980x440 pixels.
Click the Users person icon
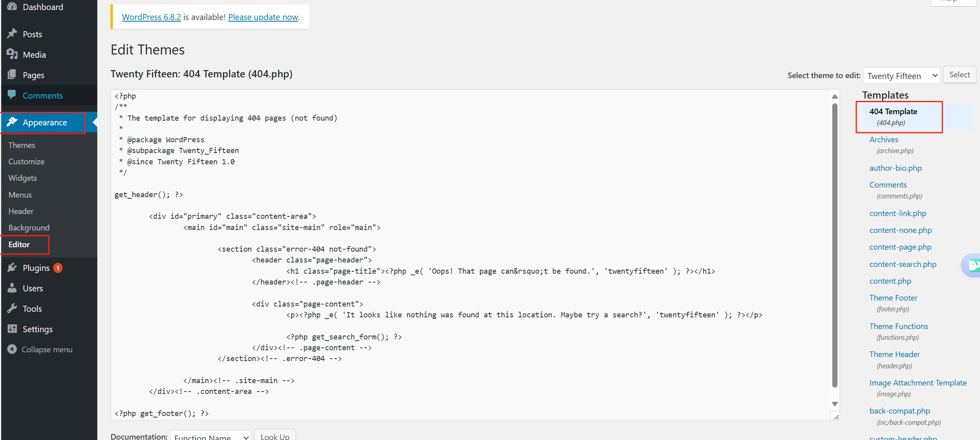click(x=12, y=288)
